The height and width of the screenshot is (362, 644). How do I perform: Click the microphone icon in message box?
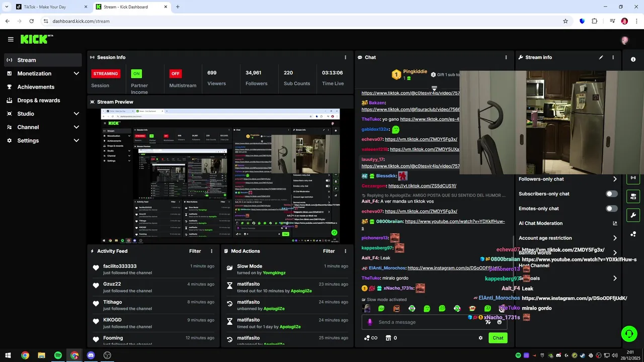tap(370, 322)
